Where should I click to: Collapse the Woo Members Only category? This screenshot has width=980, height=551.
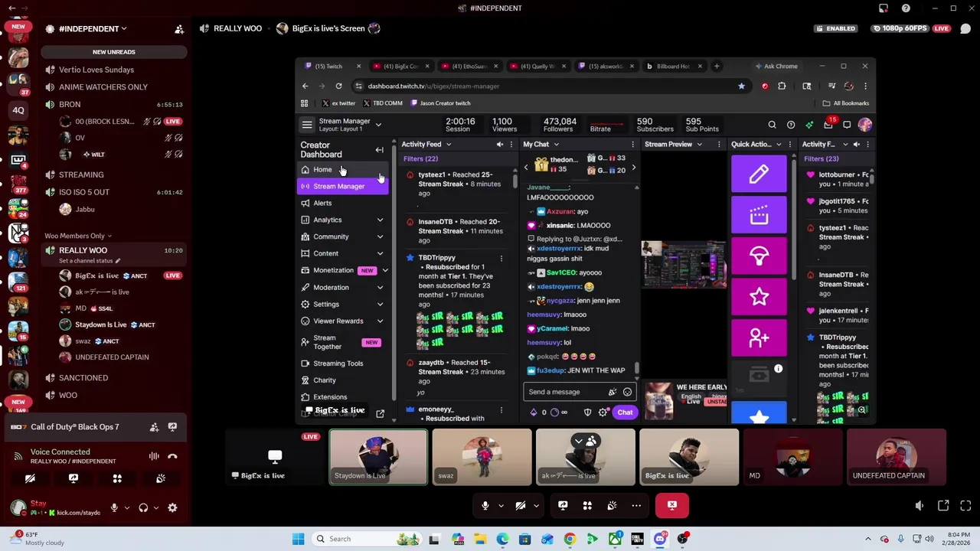click(x=77, y=236)
